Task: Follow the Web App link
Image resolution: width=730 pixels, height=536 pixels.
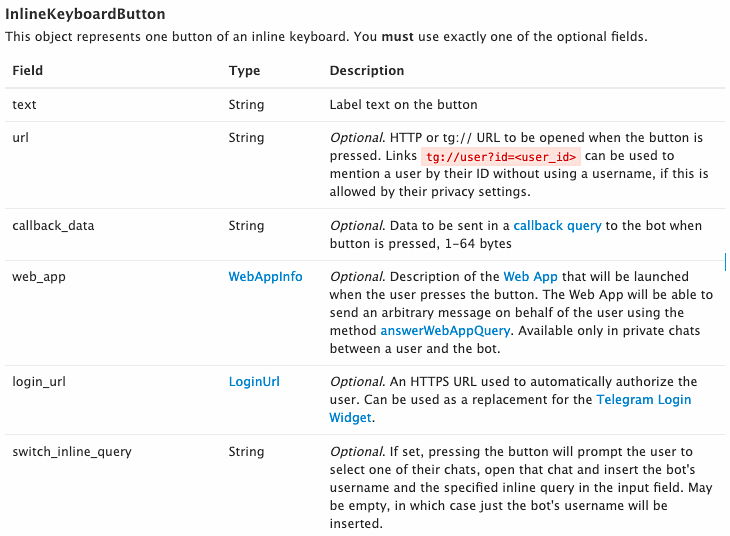Action: click(x=530, y=277)
